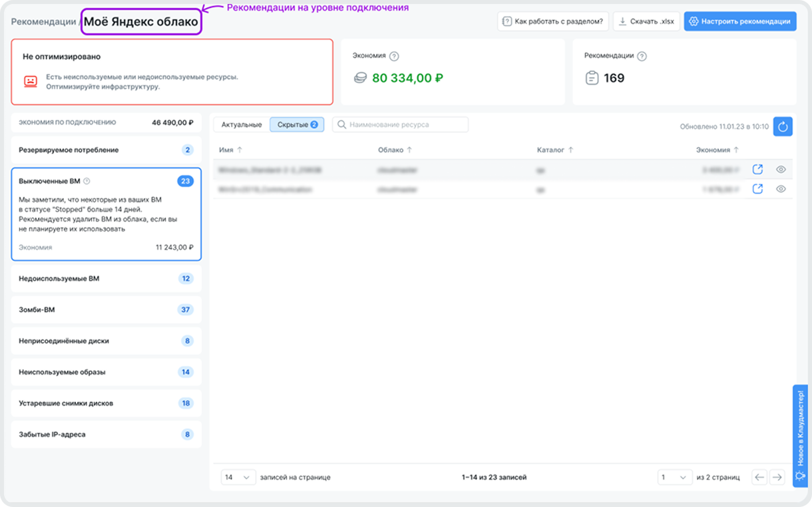Image resolution: width=812 pixels, height=507 pixels.
Task: Toggle visibility eye for second resource row
Action: coord(781,189)
